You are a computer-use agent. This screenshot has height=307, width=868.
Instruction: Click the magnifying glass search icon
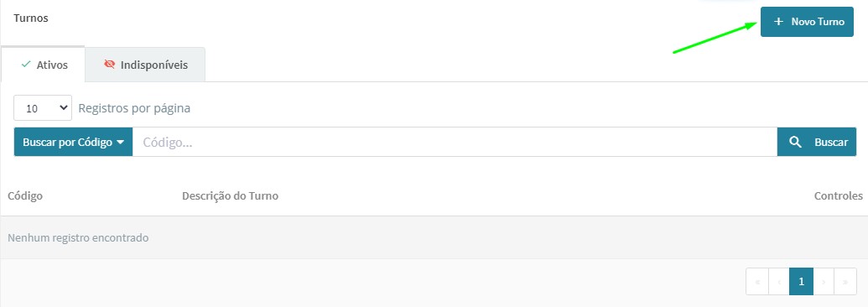795,142
